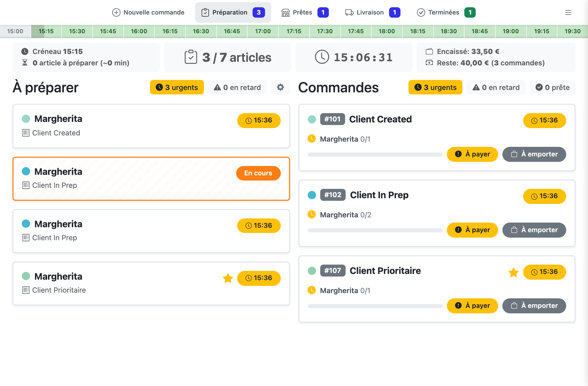
Task: Click the #107 order number tag
Action: (333, 271)
